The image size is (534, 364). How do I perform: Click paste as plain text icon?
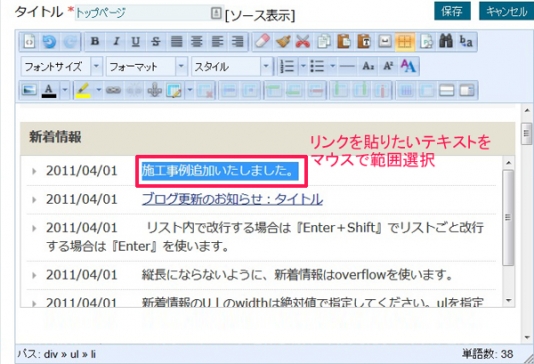point(364,42)
